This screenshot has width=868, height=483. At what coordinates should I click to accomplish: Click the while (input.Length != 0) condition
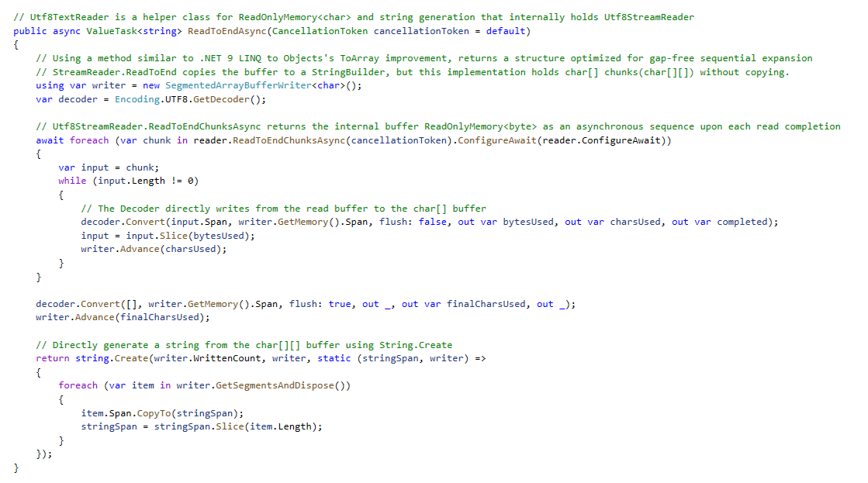point(129,181)
